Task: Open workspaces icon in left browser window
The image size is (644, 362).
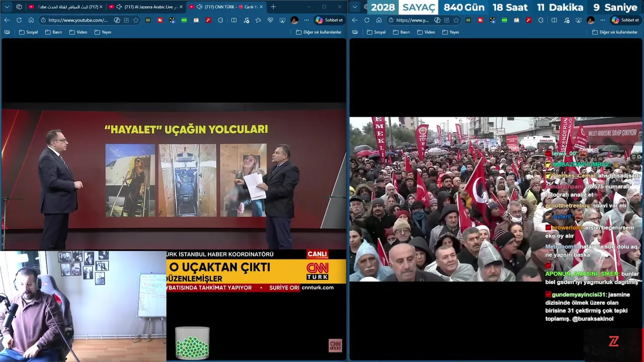Action: [x=19, y=7]
